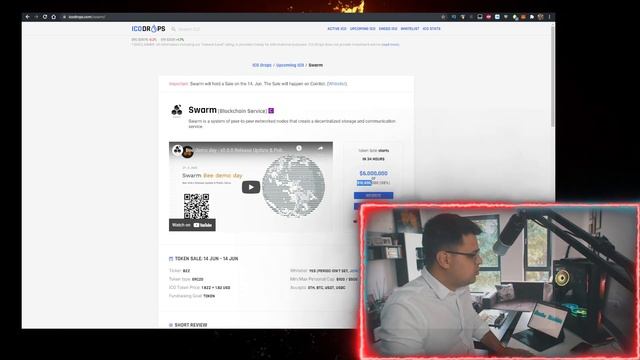The height and width of the screenshot is (360, 640).
Task: Open the Upcoming ICO menu item
Action: (362, 29)
